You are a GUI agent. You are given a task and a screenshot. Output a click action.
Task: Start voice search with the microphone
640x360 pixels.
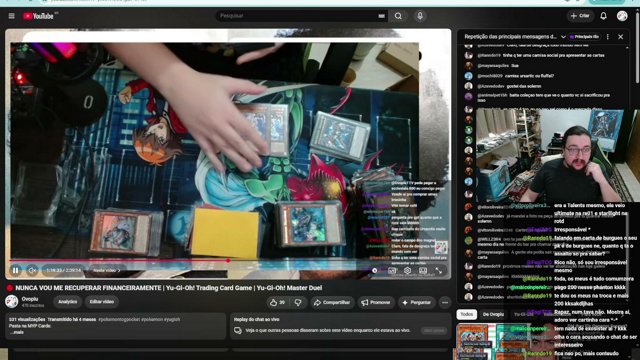click(420, 16)
